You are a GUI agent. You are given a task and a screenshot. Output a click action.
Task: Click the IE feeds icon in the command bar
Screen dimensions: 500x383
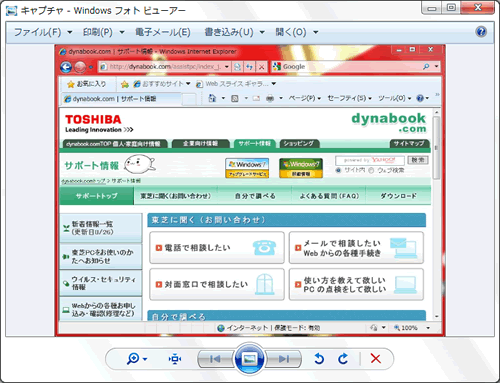235,99
